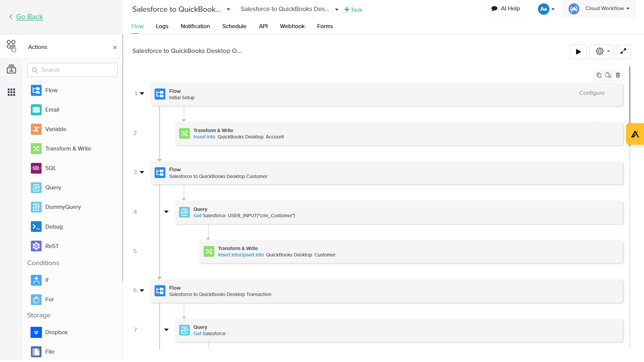This screenshot has height=362, width=644.
Task: Click Configure on Initial Setup
Action: (x=592, y=93)
